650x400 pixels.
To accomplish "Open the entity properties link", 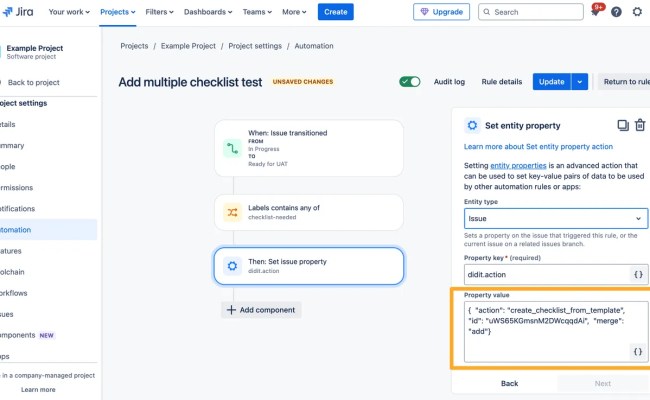I will click(x=518, y=165).
